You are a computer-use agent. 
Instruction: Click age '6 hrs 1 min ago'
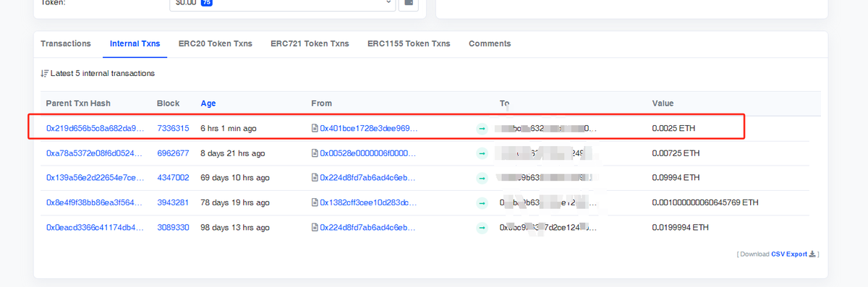[229, 128]
